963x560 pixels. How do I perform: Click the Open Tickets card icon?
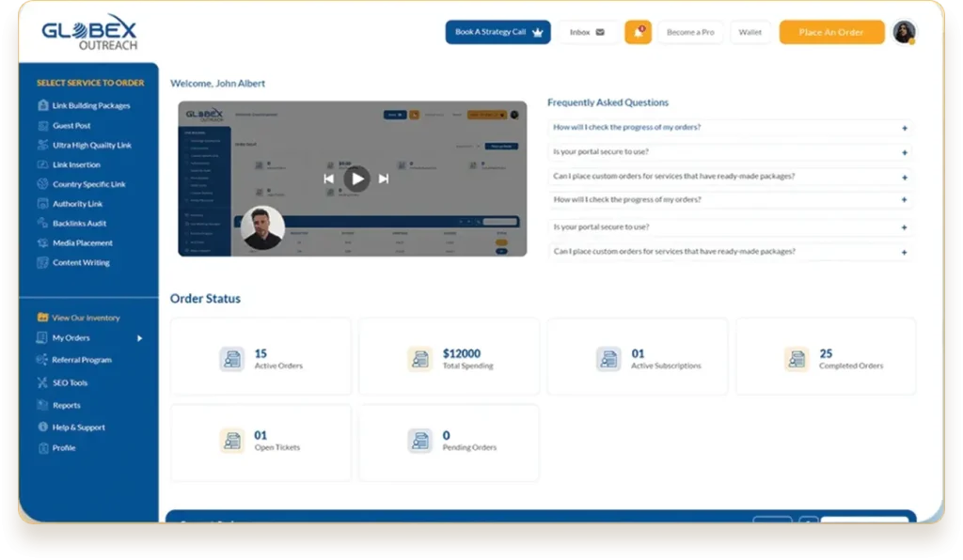pyautogui.click(x=231, y=441)
